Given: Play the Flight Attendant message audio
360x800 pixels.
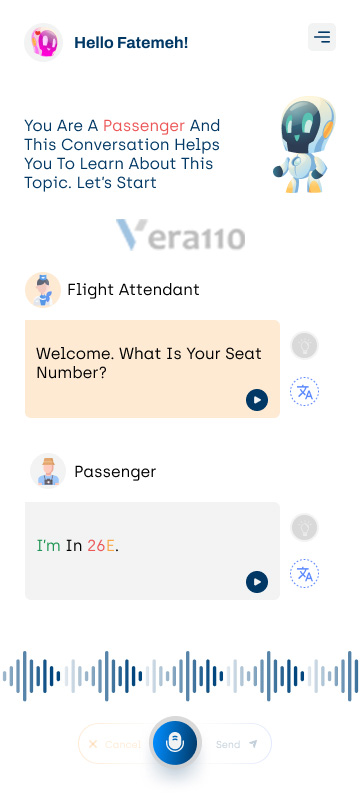Looking at the screenshot, I should [x=257, y=400].
